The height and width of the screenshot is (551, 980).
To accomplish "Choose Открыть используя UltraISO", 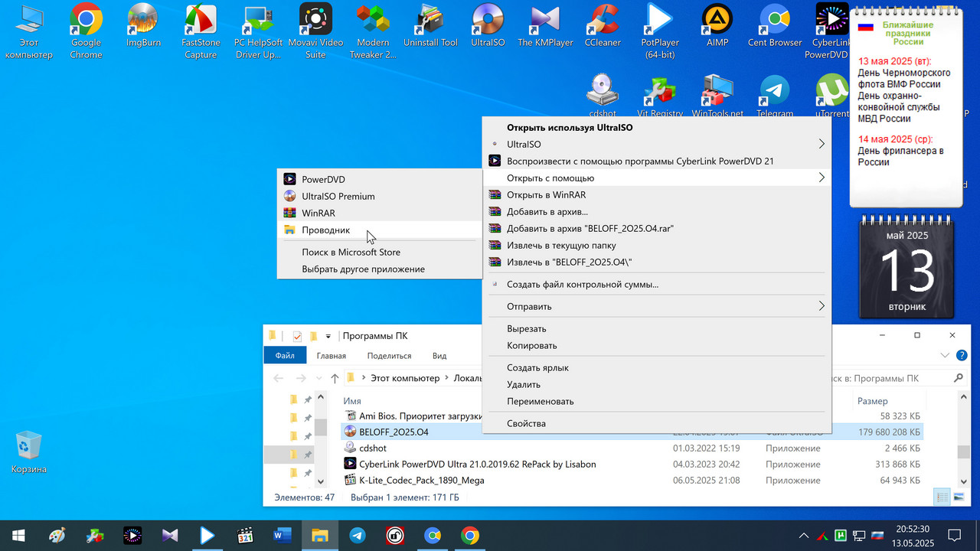I will click(657, 127).
